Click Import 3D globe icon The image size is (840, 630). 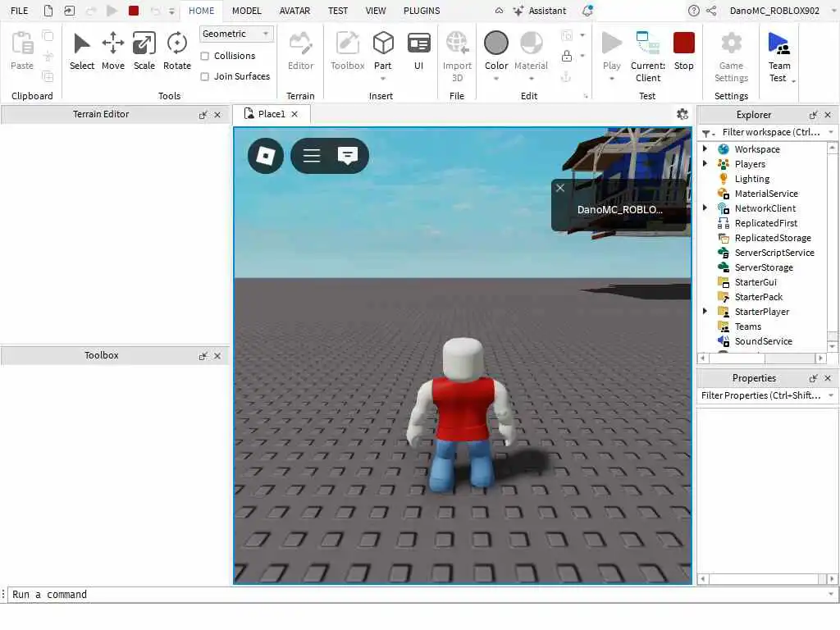coord(457,43)
